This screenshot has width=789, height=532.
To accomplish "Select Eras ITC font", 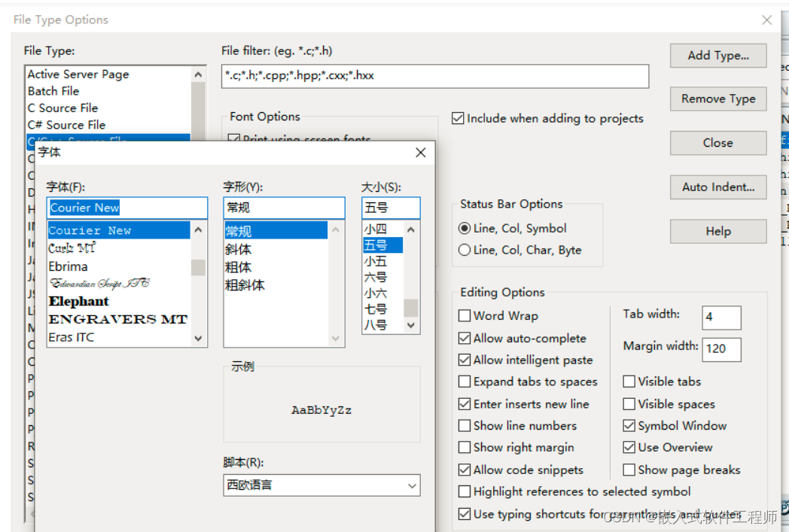I will 119,337.
